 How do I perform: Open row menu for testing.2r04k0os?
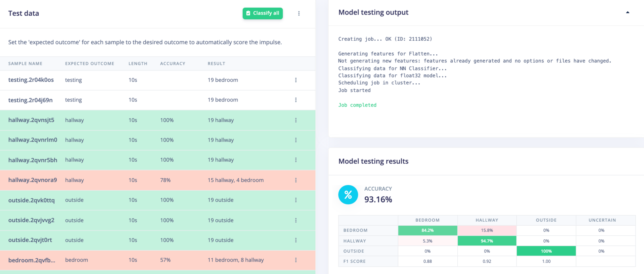pos(296,80)
